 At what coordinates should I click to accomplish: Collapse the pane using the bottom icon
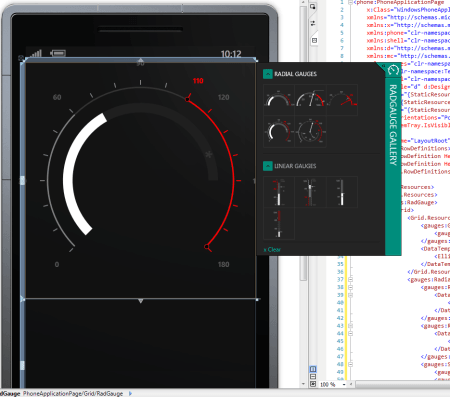[313, 384]
